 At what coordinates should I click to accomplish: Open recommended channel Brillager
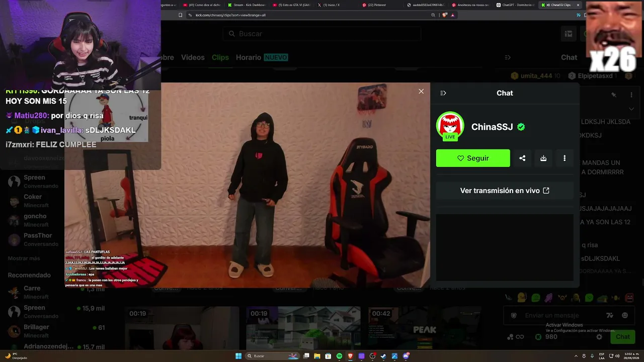click(x=55, y=331)
